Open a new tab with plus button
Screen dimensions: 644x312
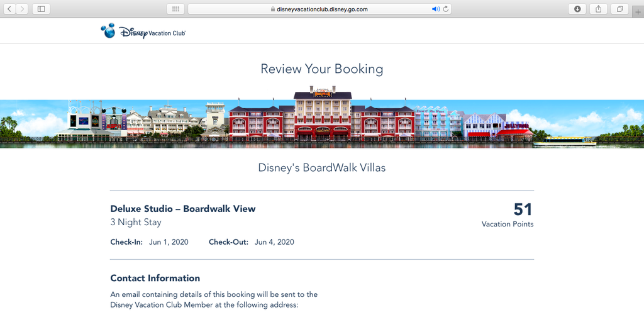(x=638, y=12)
